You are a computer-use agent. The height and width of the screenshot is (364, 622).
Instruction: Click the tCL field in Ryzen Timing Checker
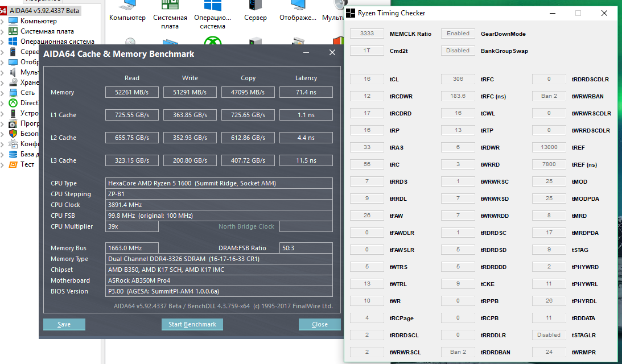(367, 79)
